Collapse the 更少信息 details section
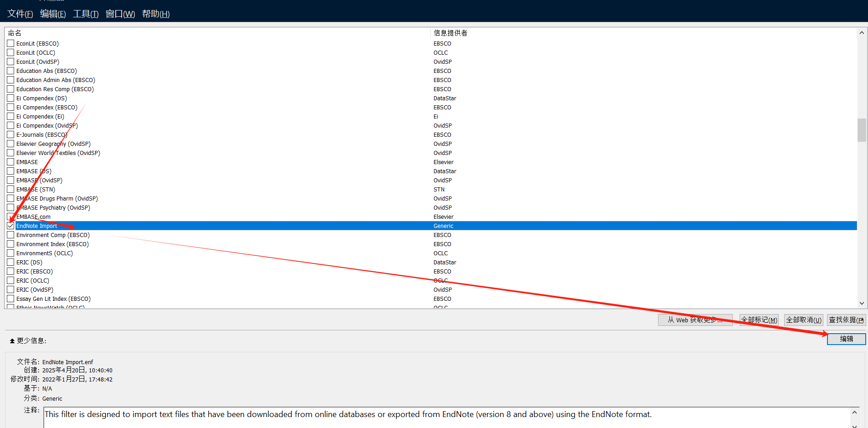 [x=28, y=340]
